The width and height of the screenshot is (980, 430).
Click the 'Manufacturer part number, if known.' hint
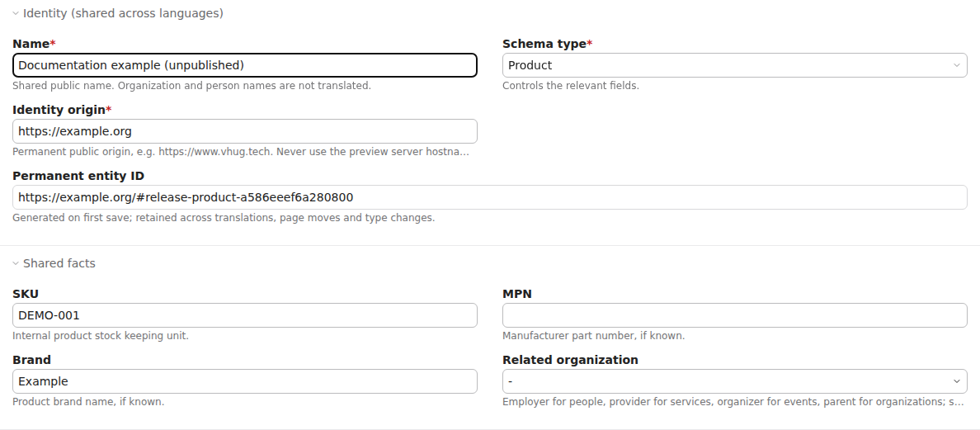593,336
